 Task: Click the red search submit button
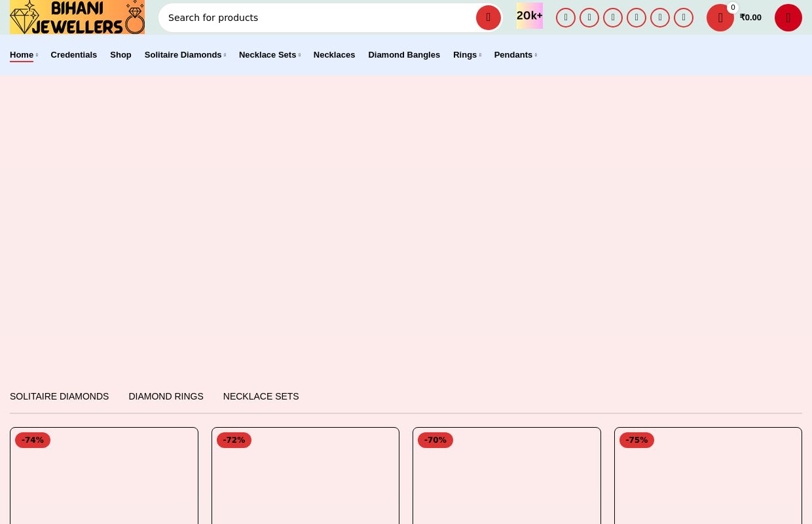(x=489, y=18)
